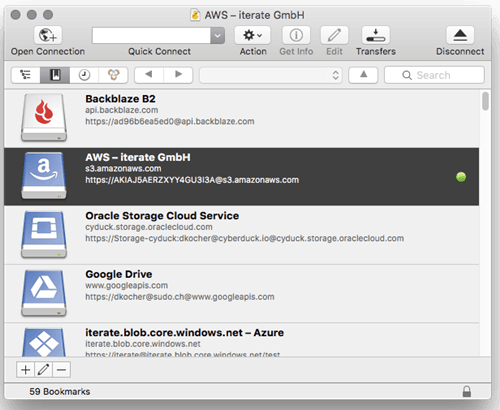Open the Action gear menu

click(252, 35)
